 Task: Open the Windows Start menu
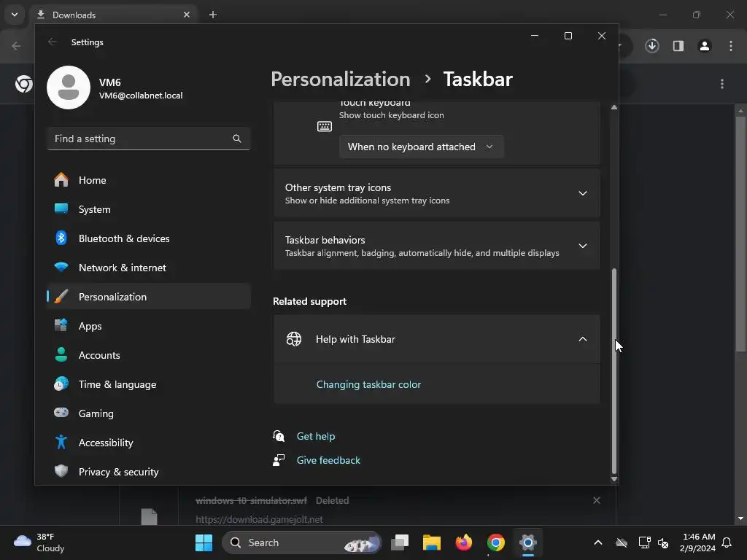[204, 542]
